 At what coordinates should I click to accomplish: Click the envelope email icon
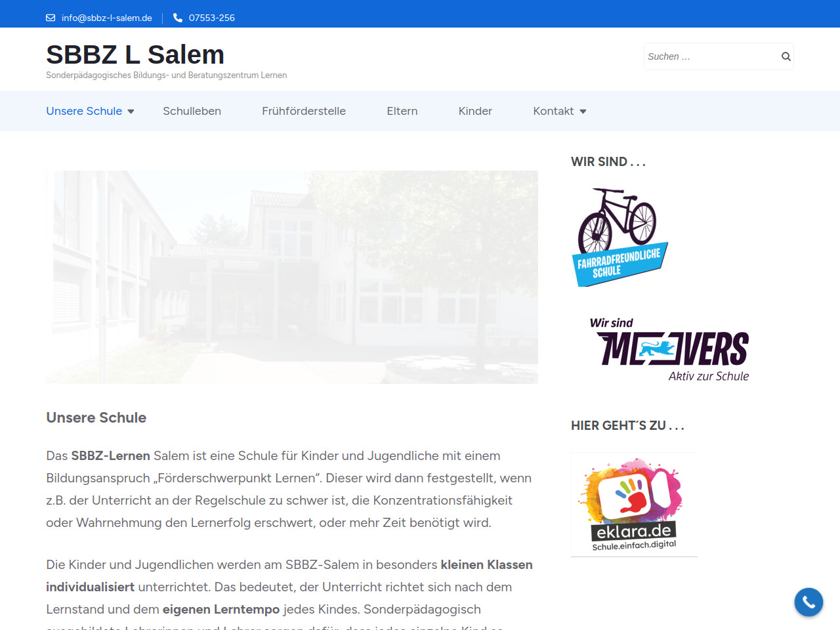point(51,18)
